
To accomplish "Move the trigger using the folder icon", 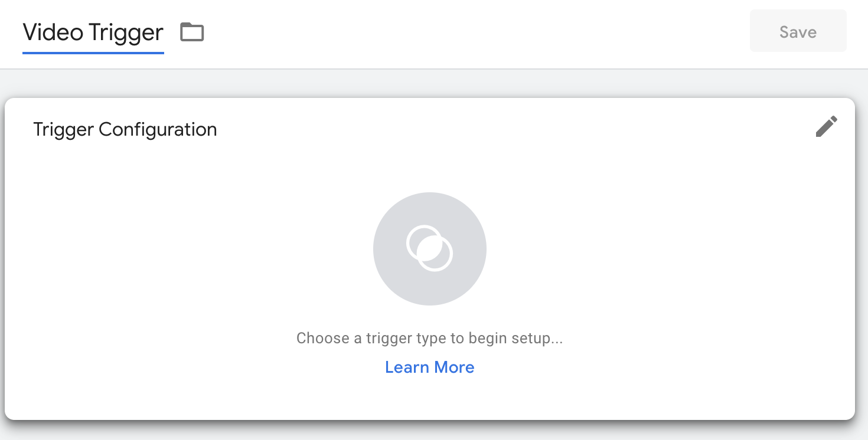I will pyautogui.click(x=192, y=32).
